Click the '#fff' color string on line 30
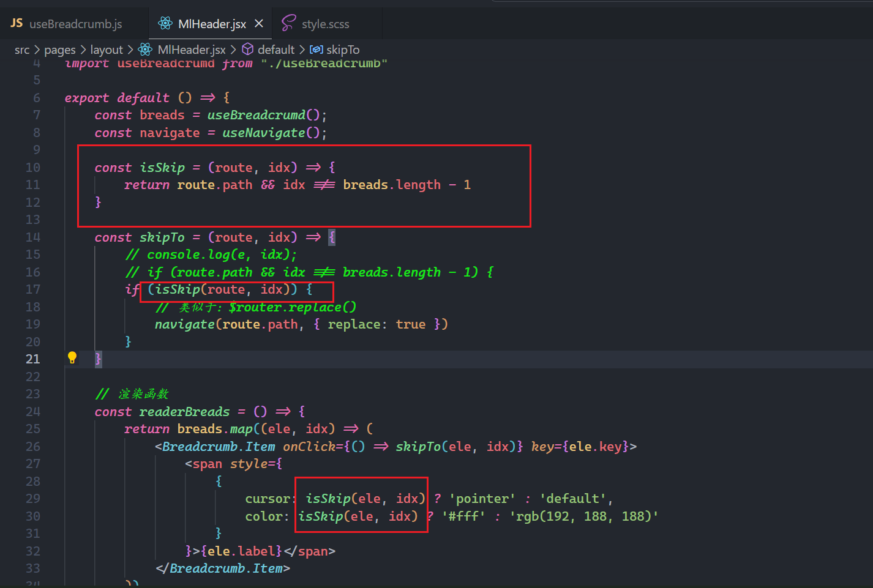The height and width of the screenshot is (588, 873). (463, 516)
